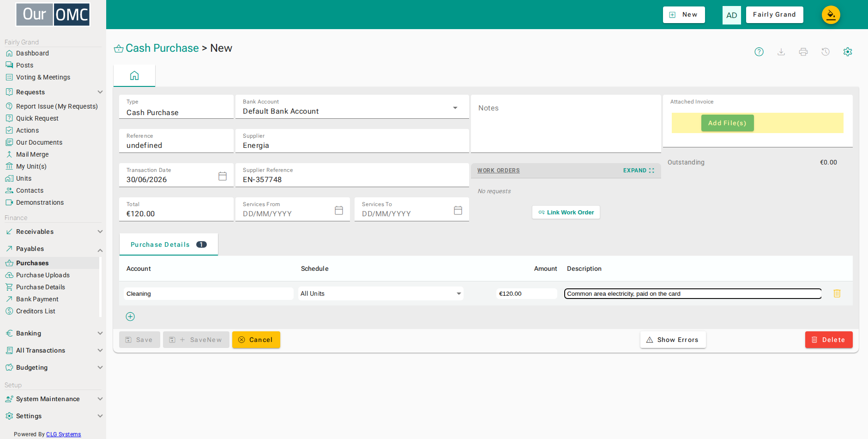Click the Fairly Grand company button
Viewport: 868px width, 439px height.
[x=774, y=15]
